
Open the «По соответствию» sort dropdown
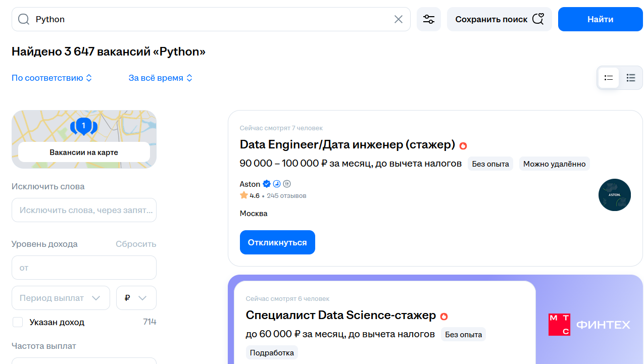(x=52, y=78)
